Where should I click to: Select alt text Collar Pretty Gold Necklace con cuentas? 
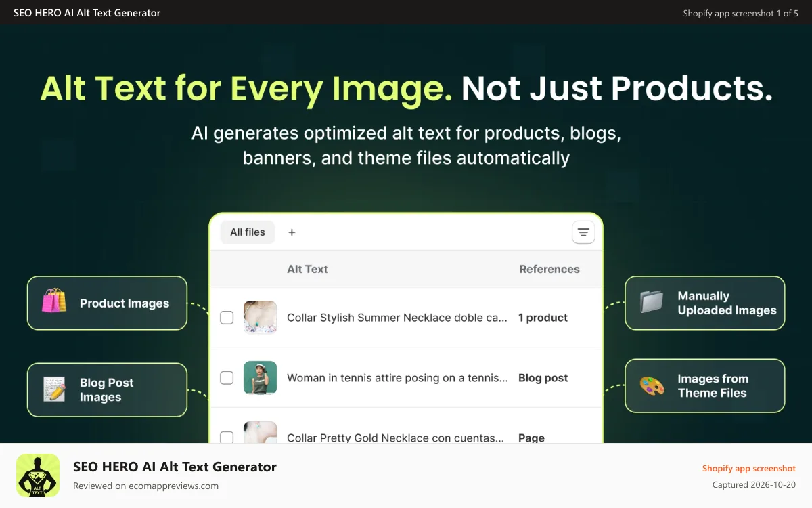pos(396,438)
